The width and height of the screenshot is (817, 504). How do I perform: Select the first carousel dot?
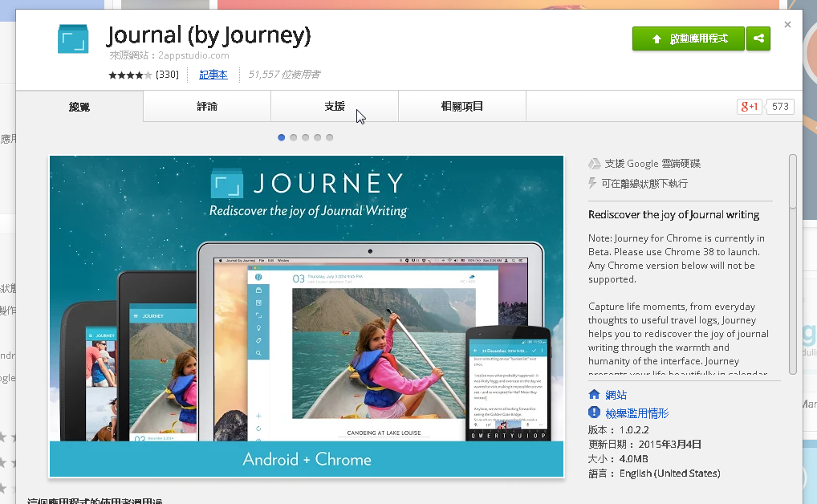(282, 137)
